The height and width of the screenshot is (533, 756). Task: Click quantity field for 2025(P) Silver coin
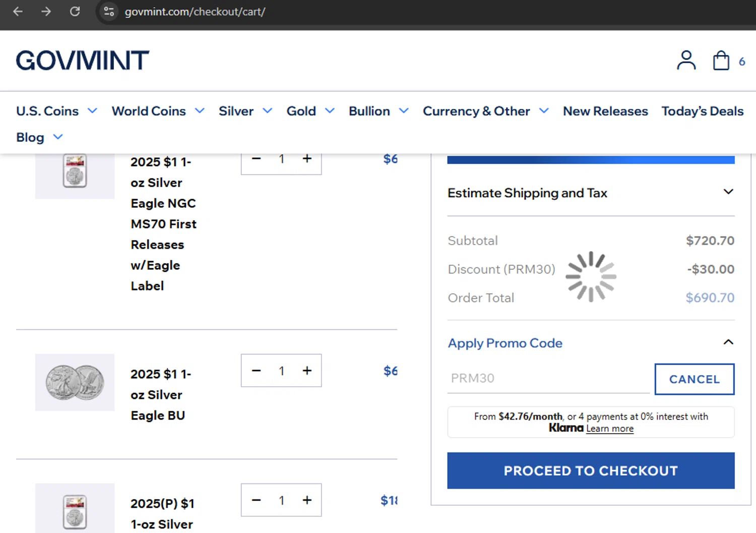[x=282, y=501]
